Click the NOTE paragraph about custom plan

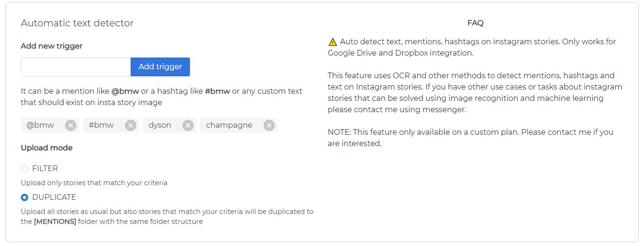click(470, 138)
